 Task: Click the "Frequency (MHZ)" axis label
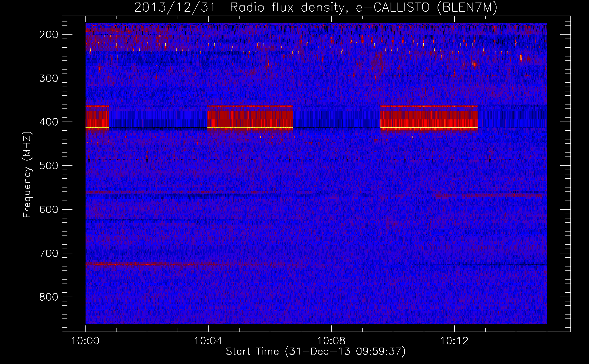click(x=27, y=174)
